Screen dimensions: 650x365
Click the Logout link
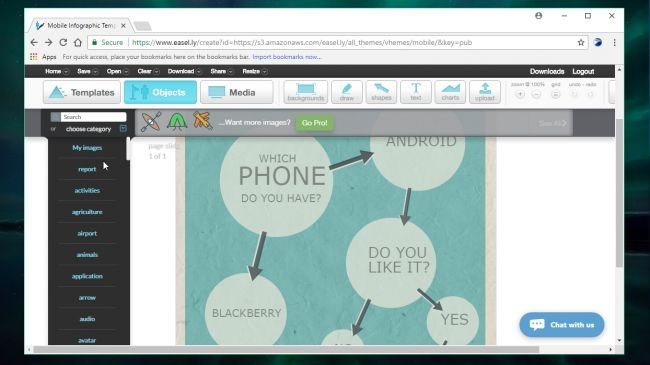click(583, 71)
